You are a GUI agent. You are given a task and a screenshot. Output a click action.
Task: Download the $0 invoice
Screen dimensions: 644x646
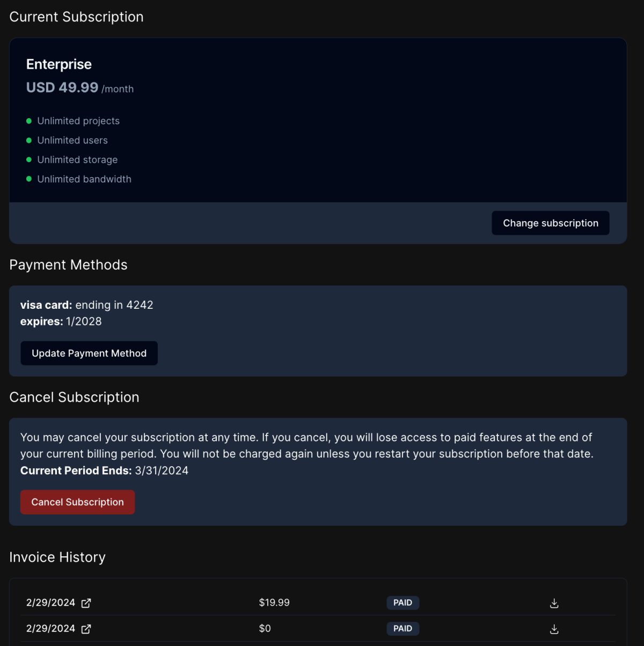click(554, 629)
